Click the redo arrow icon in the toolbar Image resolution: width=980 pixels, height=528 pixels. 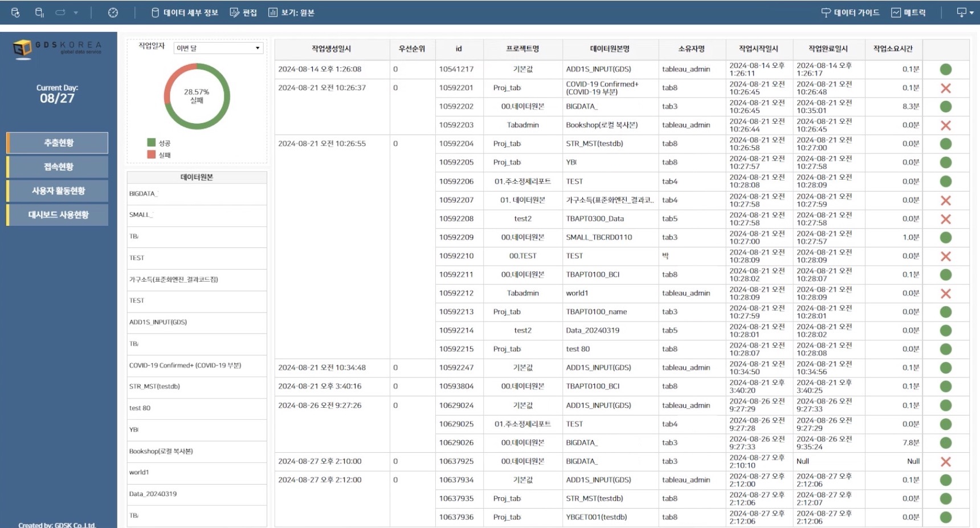pyautogui.click(x=60, y=13)
